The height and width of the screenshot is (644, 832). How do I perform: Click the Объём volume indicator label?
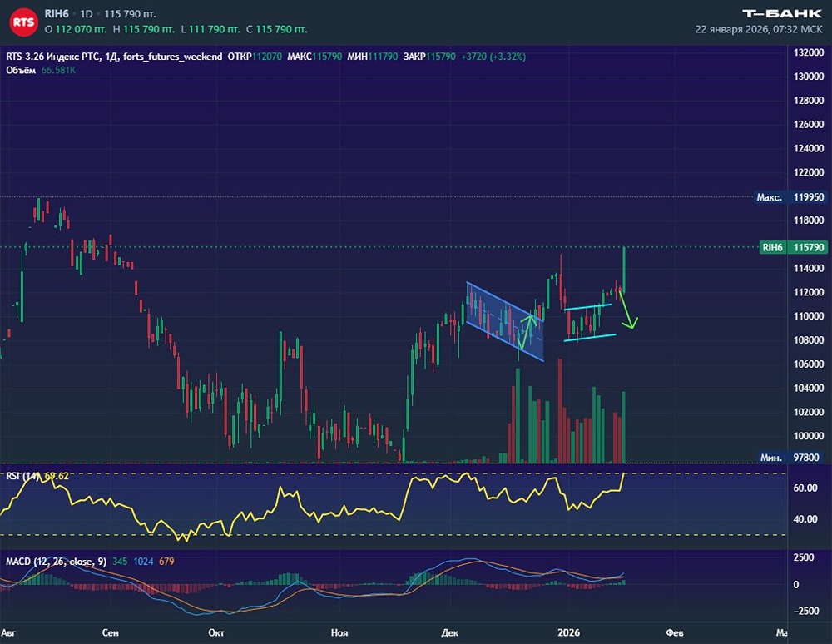(x=21, y=70)
